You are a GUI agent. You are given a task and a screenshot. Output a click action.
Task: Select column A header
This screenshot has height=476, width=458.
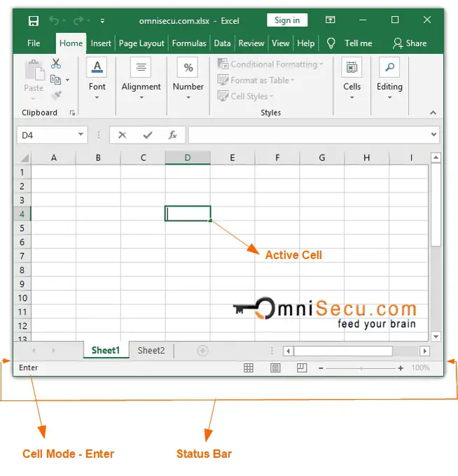[x=53, y=158]
